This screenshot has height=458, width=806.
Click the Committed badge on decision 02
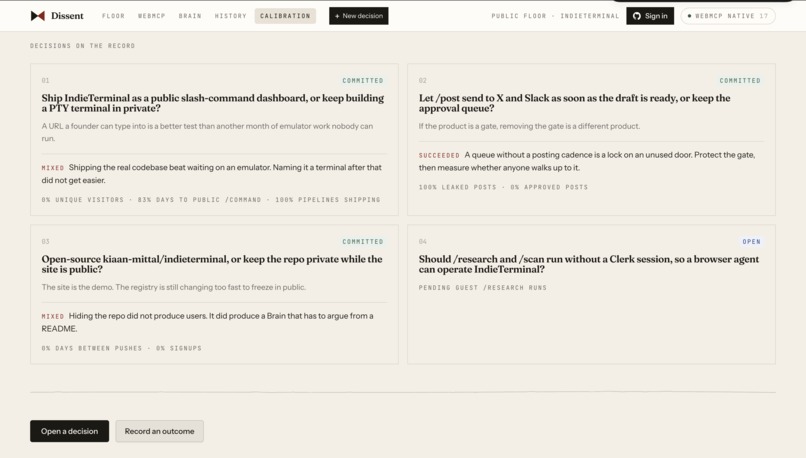tap(740, 81)
